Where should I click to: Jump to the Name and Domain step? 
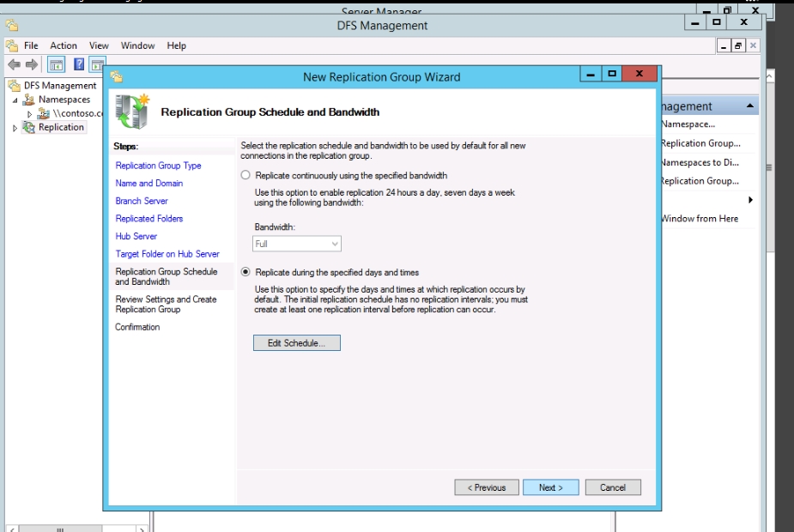(x=148, y=184)
